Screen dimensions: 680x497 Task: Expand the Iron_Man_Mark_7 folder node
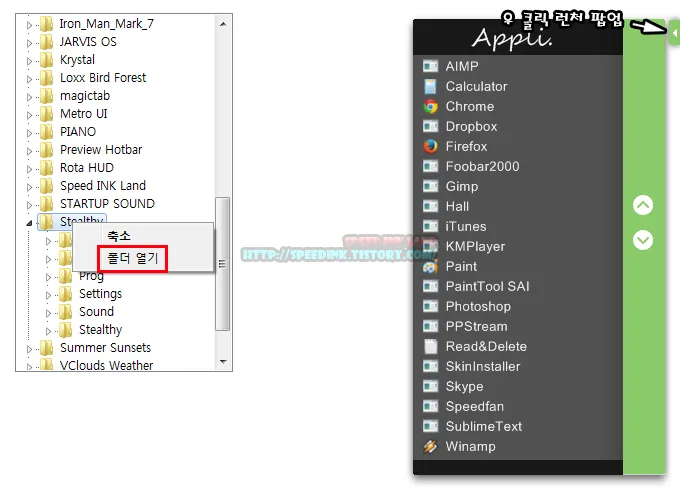tap(29, 25)
